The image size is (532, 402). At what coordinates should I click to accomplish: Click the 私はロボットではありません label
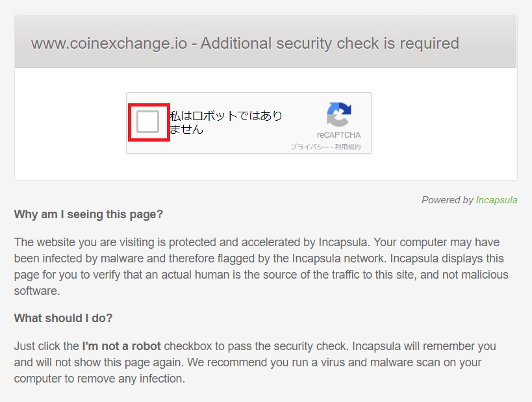225,122
